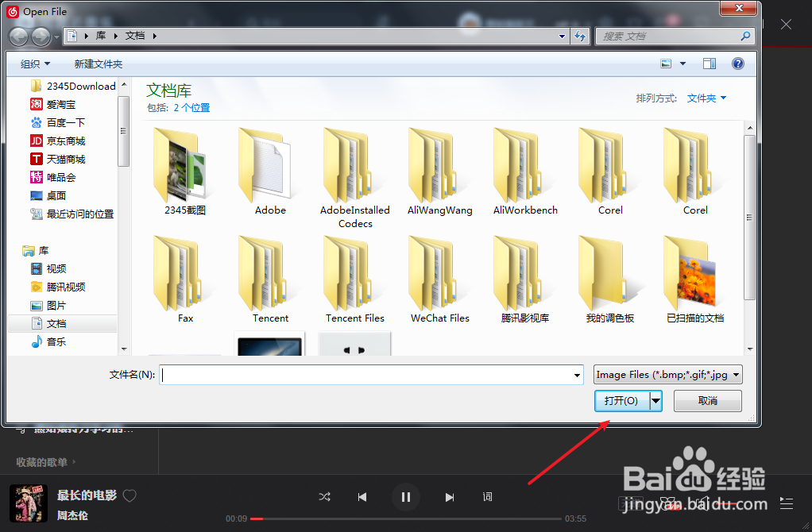This screenshot has width=812, height=532.
Task: Open the Tencent Files folder
Action: click(354, 279)
